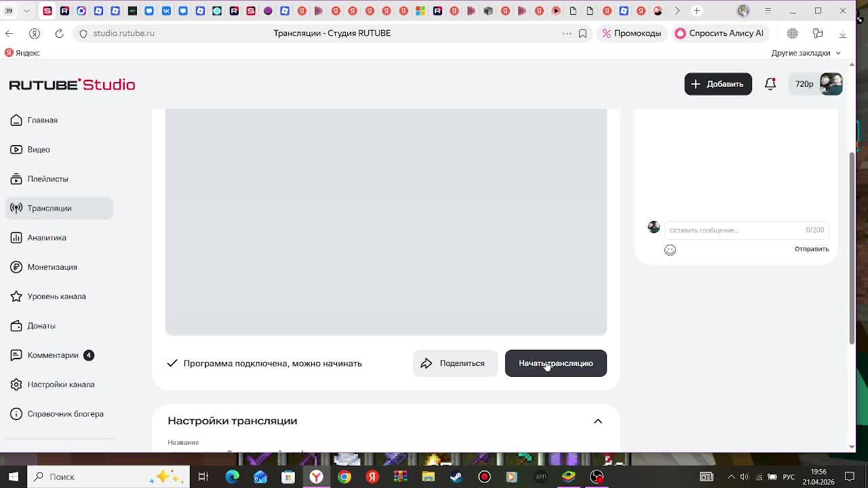Show hidden tray icons with the up chevron
The height and width of the screenshot is (488, 868).
click(731, 476)
